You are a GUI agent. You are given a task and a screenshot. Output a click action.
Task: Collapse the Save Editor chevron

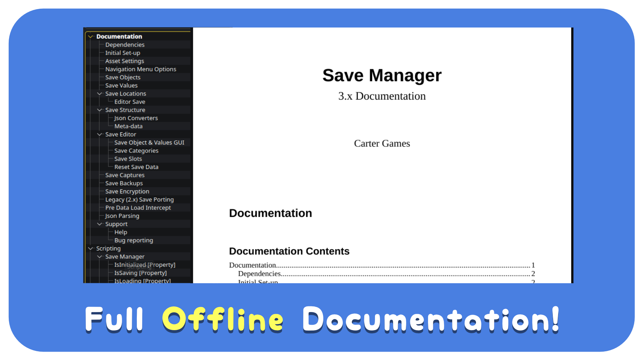click(100, 134)
